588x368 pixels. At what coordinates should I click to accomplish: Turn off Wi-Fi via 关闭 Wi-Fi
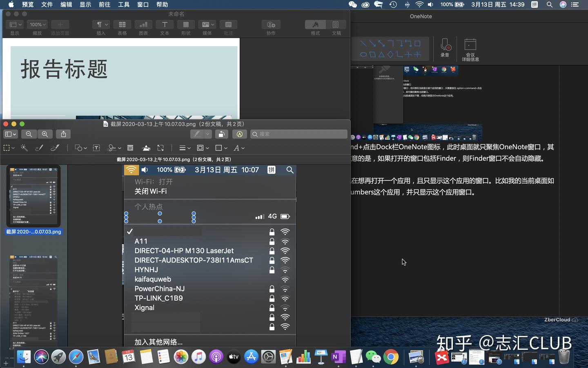coord(151,191)
